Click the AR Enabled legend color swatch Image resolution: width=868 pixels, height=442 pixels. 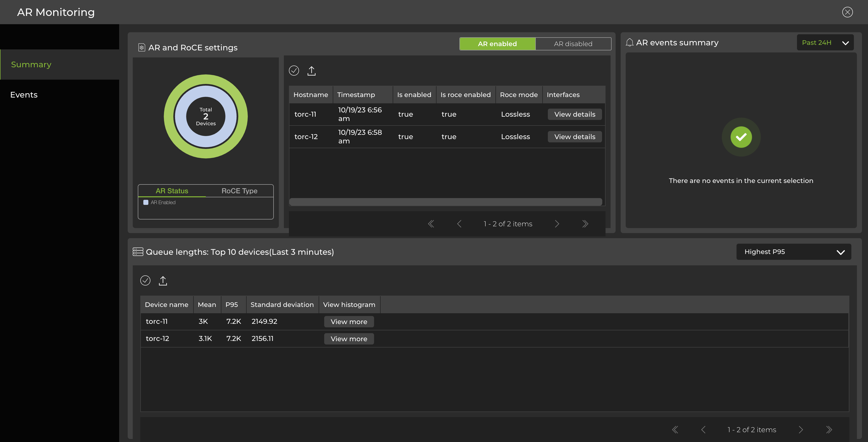click(146, 202)
